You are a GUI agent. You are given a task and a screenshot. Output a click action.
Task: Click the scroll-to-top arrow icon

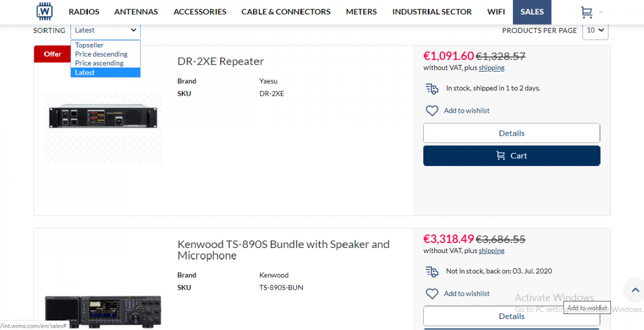coord(635,290)
